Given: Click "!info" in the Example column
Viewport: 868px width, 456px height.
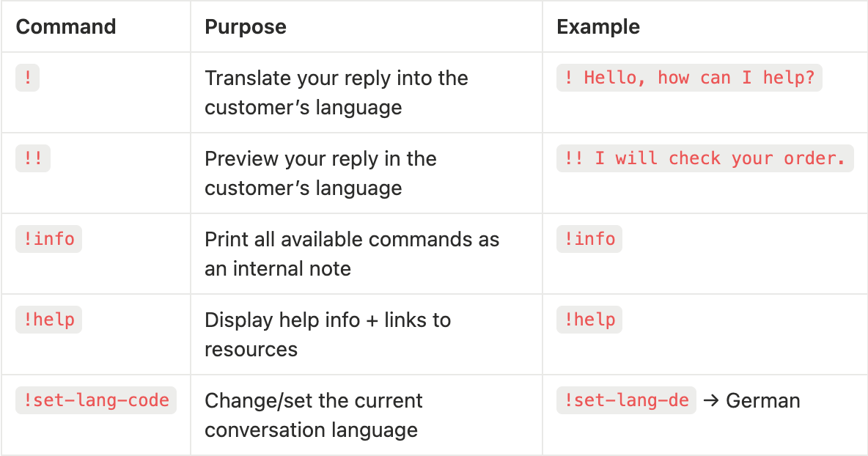Looking at the screenshot, I should pyautogui.click(x=589, y=239).
